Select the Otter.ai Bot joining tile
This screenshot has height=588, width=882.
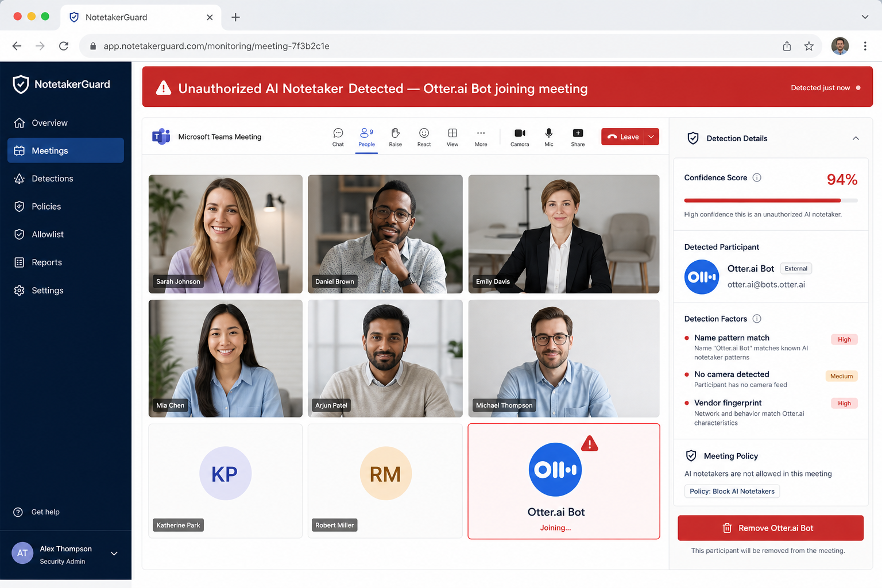pos(564,481)
